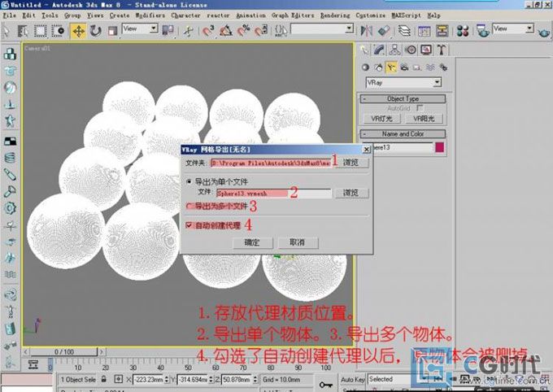Open the Modifiers menu
553x392 pixels.
[x=150, y=15]
